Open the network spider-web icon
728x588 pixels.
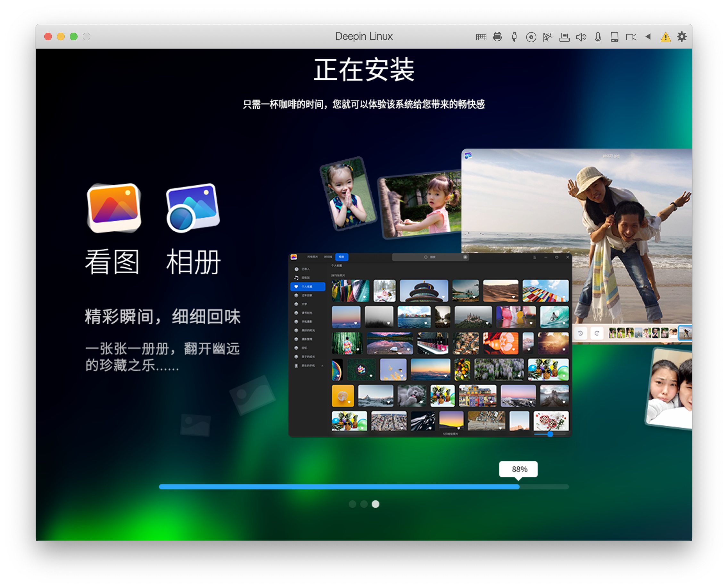[x=548, y=37]
